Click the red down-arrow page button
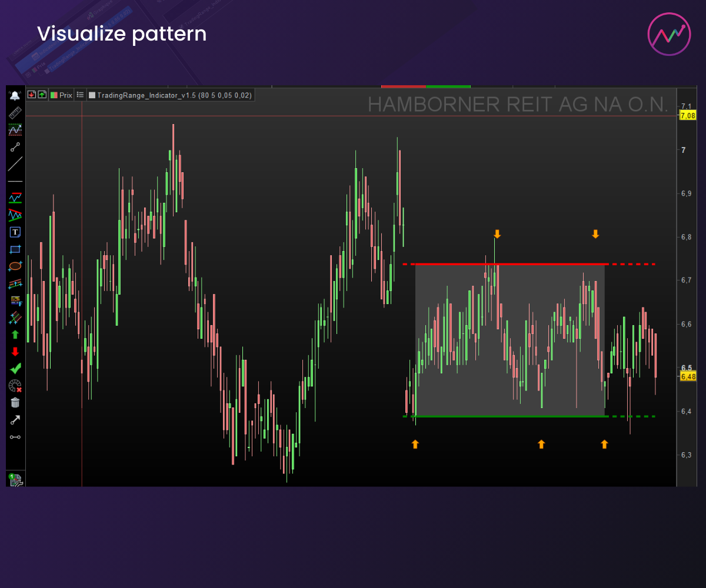This screenshot has width=706, height=588. tap(32, 95)
